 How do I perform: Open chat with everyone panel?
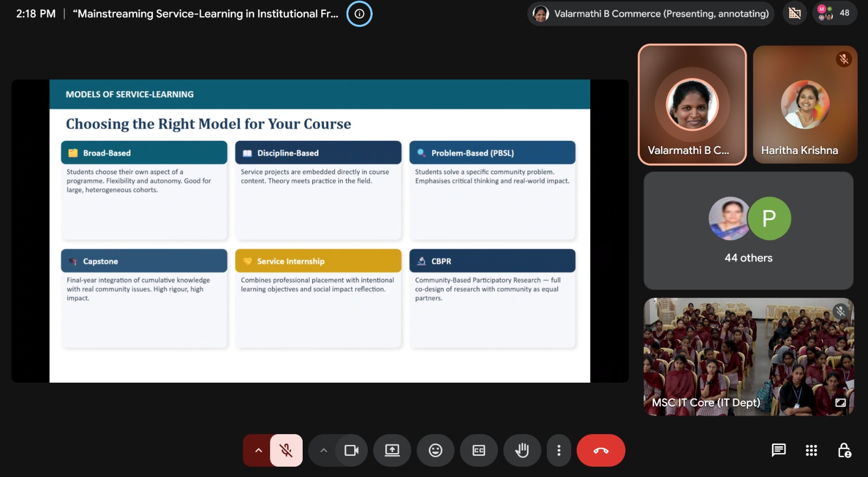click(x=778, y=450)
